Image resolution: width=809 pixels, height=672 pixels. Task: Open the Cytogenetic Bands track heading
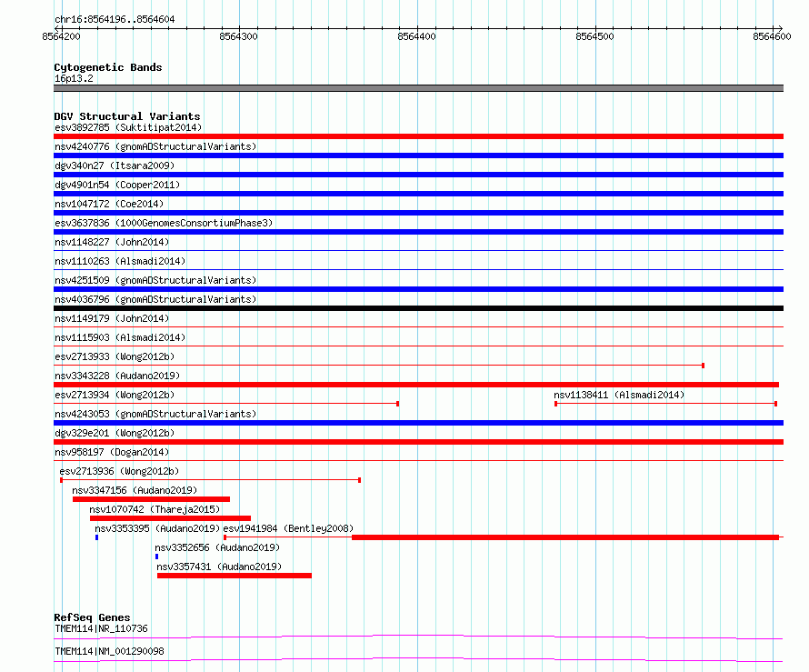108,67
